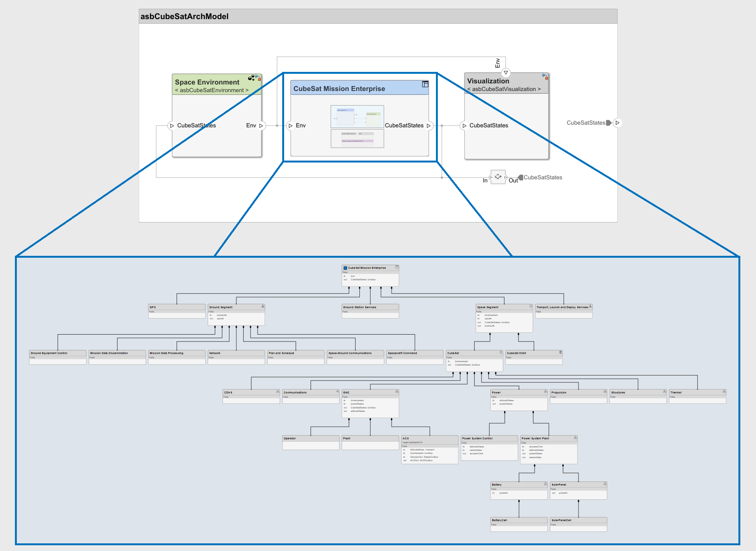This screenshot has height=551, width=756.
Task: Click CubeSatStates output port on CubeSat Mission Enterprise
Action: (x=429, y=125)
